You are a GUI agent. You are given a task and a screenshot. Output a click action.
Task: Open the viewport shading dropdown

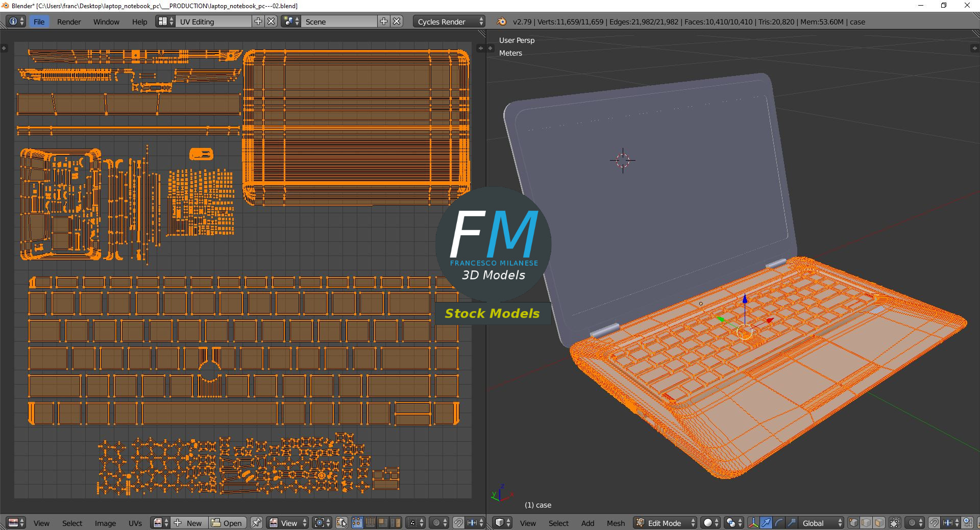(710, 523)
